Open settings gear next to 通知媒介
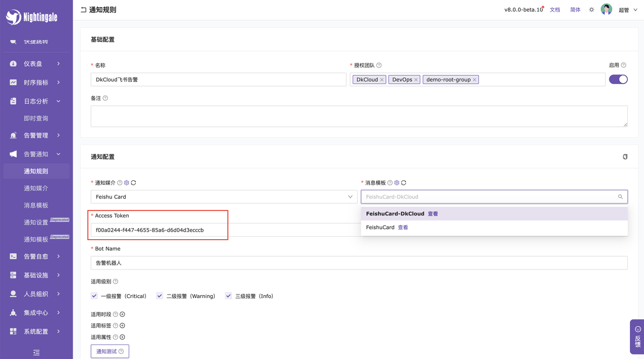Screen dimensions: 644x359 coord(127,183)
